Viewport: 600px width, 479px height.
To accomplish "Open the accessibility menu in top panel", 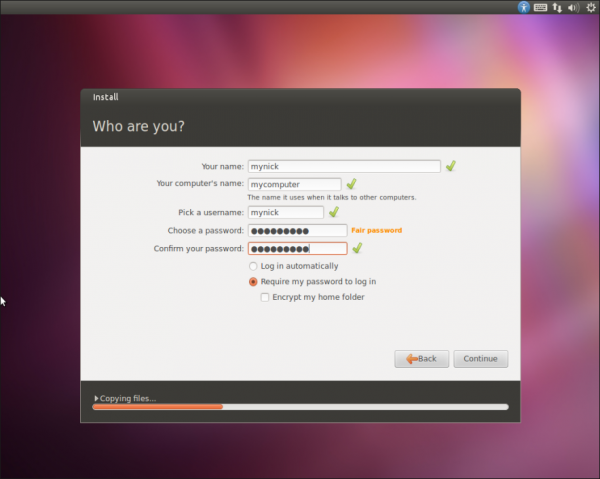I will (523, 7).
